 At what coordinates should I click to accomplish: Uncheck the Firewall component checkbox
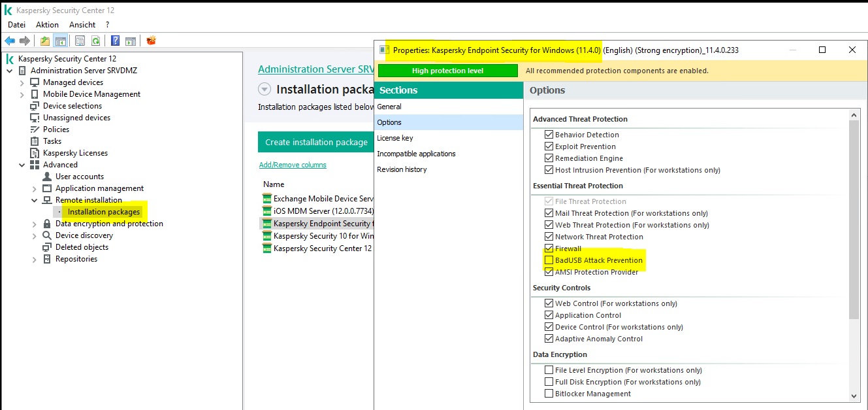coord(549,248)
